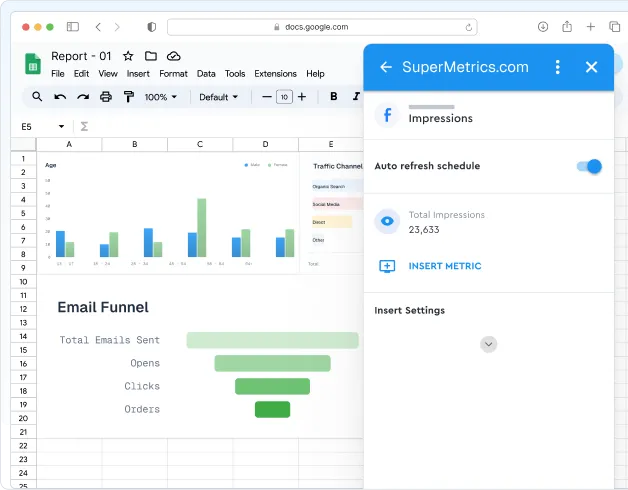Navigate back in the browser

click(98, 27)
